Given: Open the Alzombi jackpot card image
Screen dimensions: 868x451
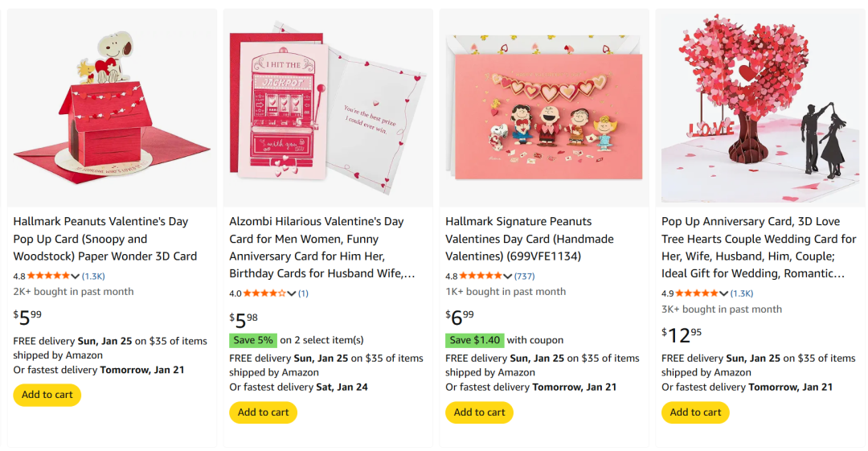Looking at the screenshot, I should (328, 109).
